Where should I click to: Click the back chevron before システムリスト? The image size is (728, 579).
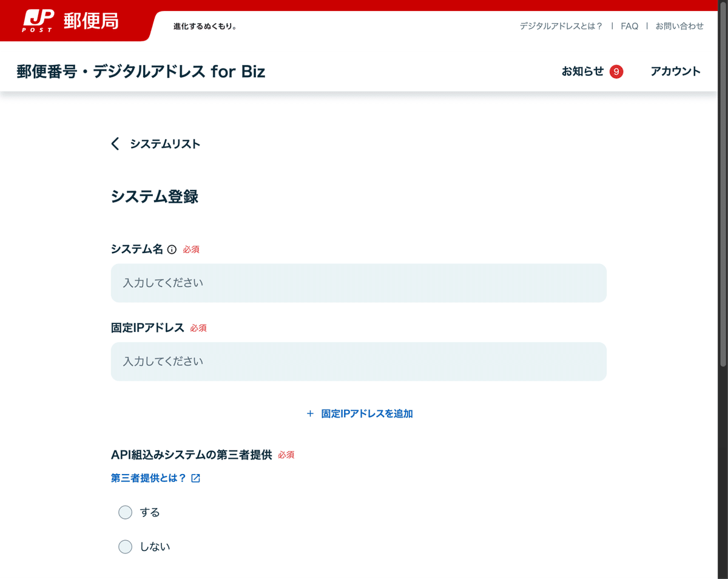[115, 144]
